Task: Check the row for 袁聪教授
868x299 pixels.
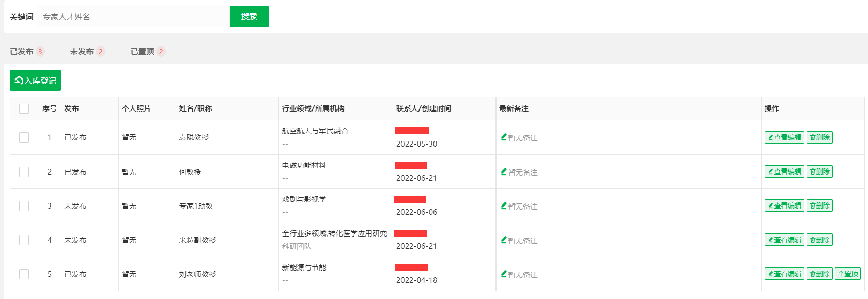Action: click(x=24, y=137)
